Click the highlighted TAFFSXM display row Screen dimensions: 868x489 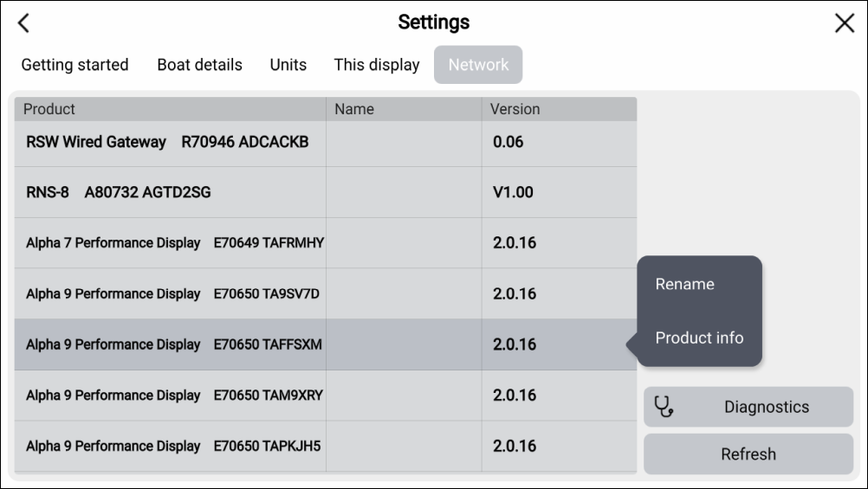click(173, 344)
